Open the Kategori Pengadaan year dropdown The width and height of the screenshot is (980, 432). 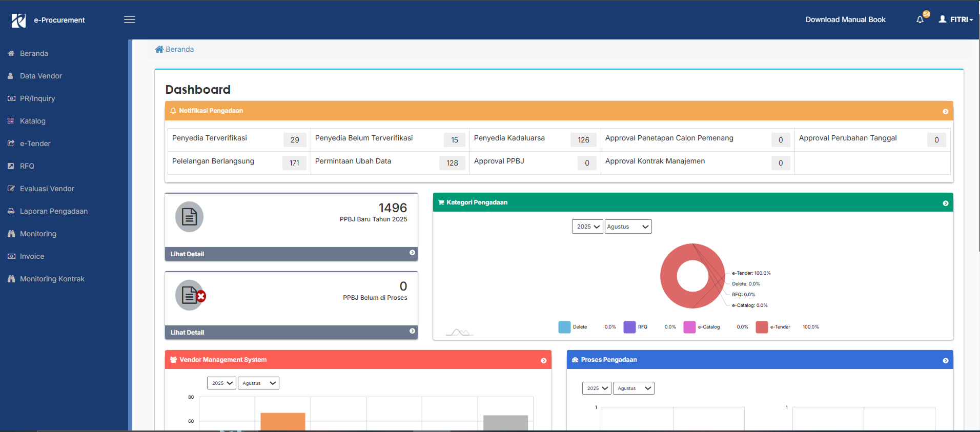coord(587,227)
